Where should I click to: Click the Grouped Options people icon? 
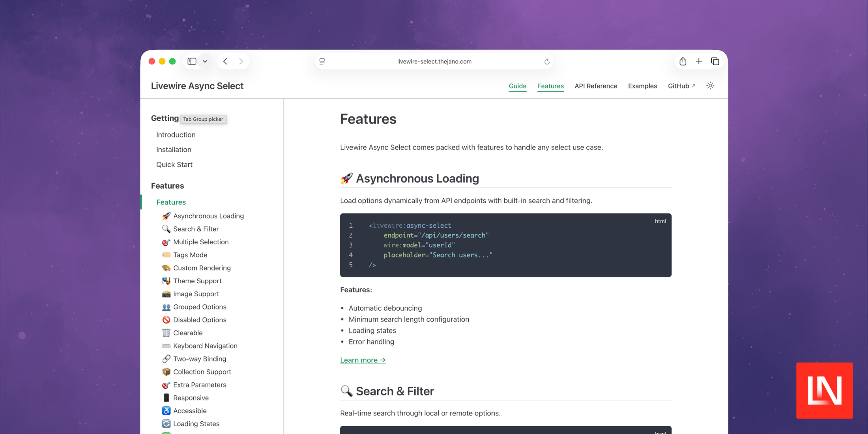point(166,307)
